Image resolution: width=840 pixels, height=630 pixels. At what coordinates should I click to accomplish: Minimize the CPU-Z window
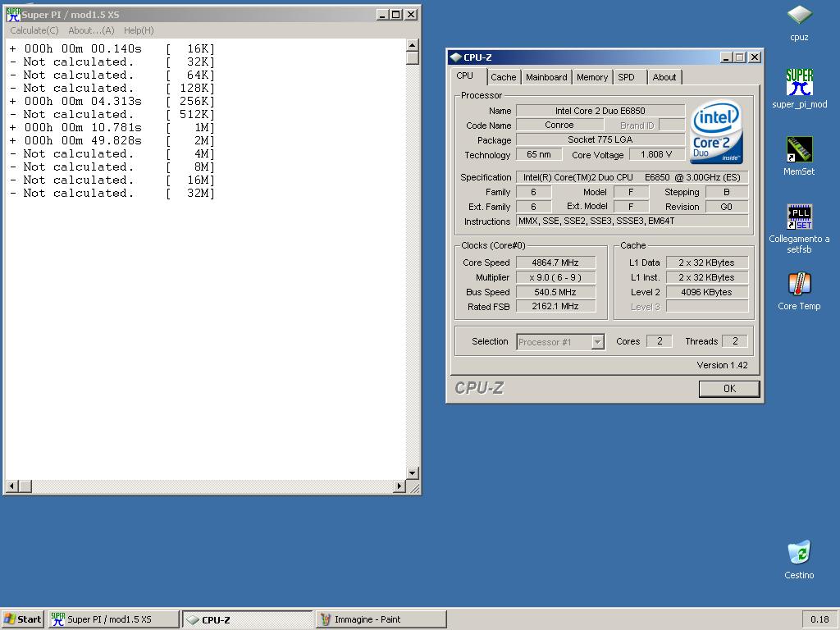726,57
